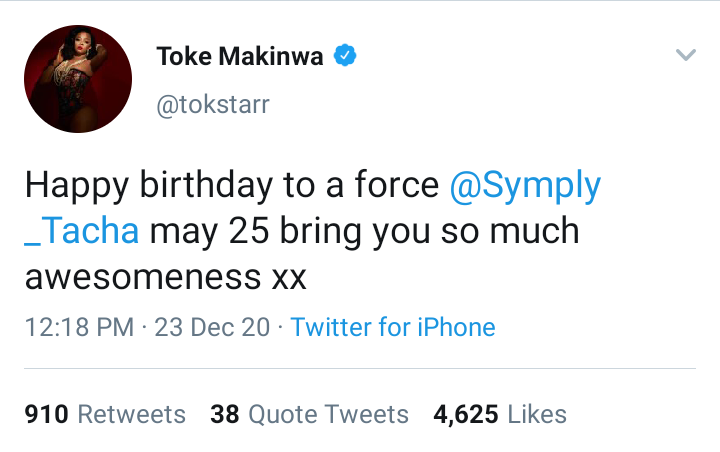Open the @Symply mention link
This screenshot has width=720, height=452.
pos(525,185)
